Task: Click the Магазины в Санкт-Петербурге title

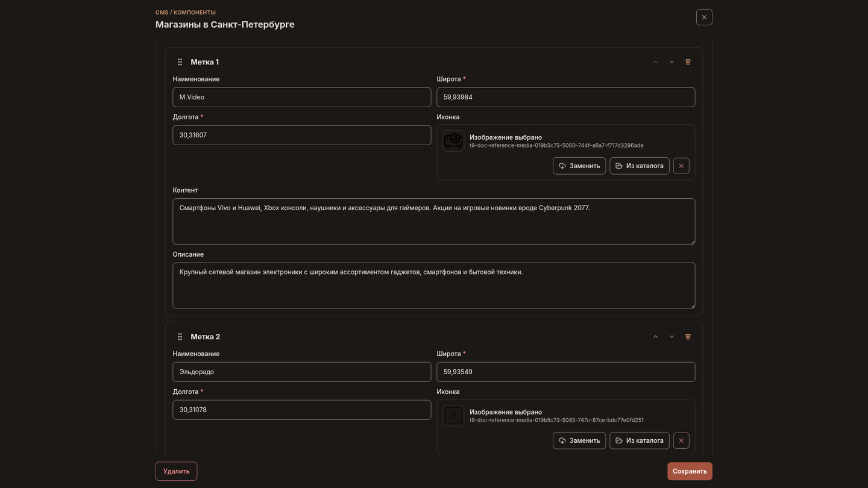Action: click(x=225, y=25)
